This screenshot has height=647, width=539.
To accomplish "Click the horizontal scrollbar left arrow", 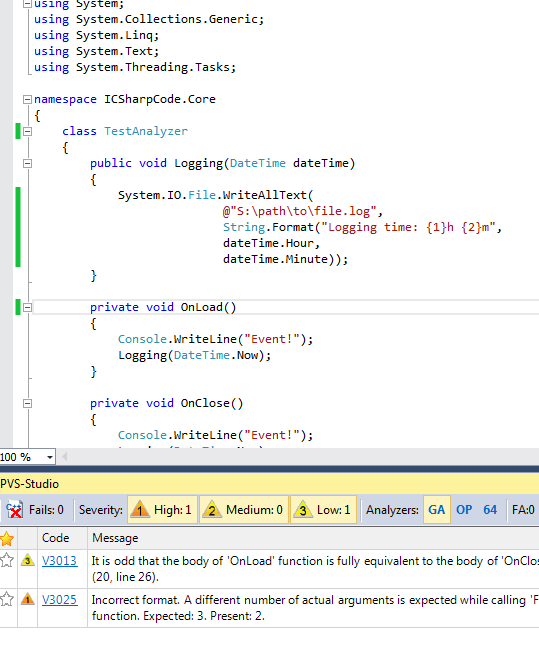I will point(64,457).
